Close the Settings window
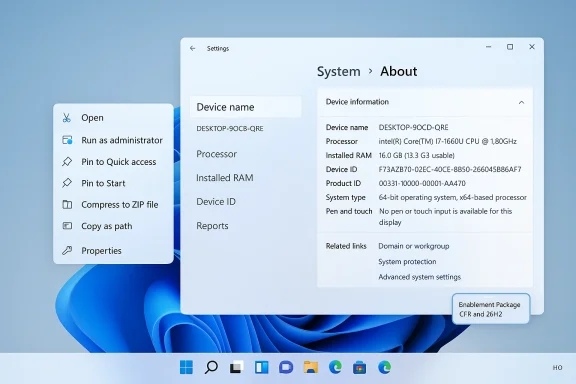 click(x=532, y=47)
